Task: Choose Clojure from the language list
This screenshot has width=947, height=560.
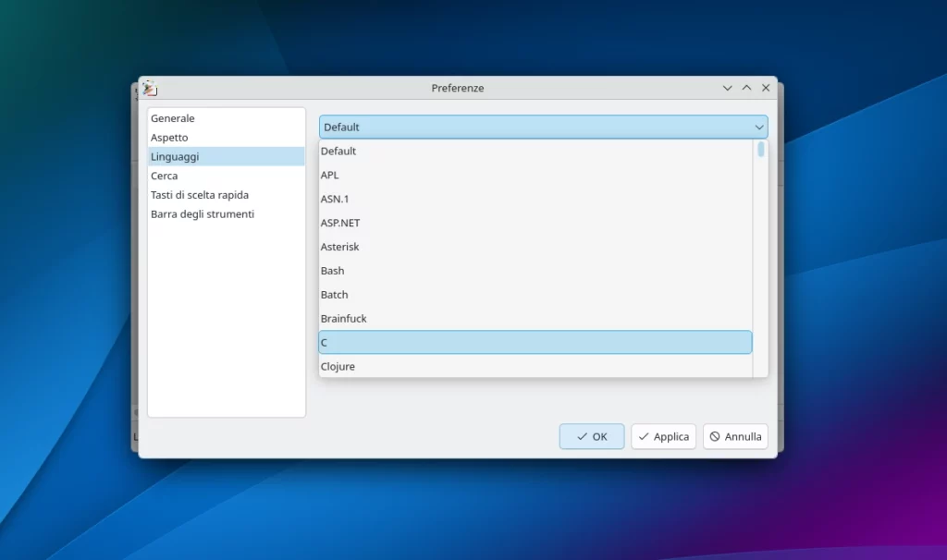Action: pos(535,366)
